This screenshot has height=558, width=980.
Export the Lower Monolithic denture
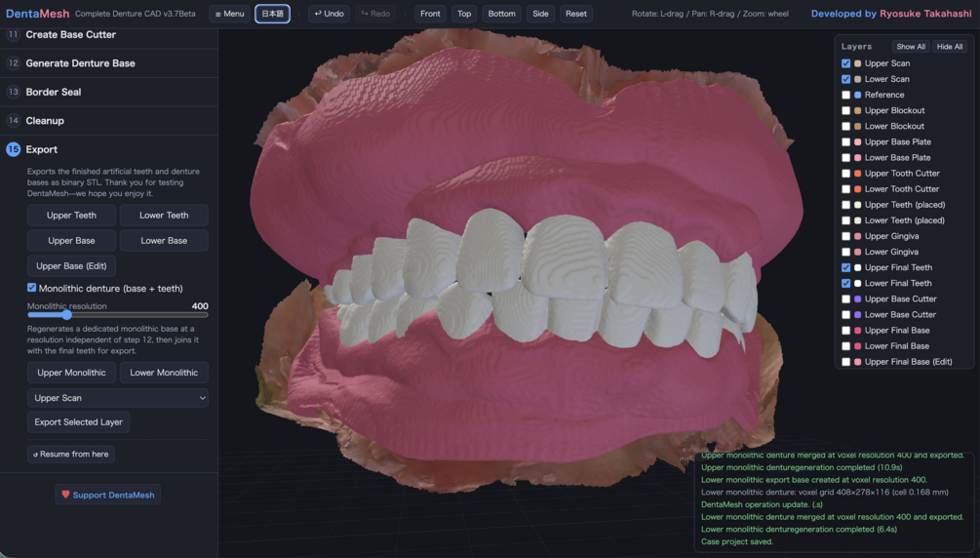164,373
